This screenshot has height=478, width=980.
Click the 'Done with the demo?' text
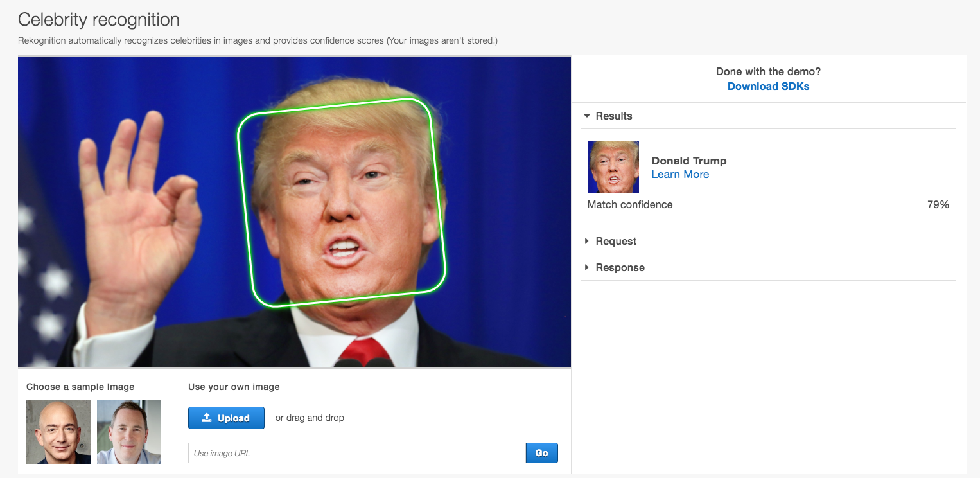768,72
